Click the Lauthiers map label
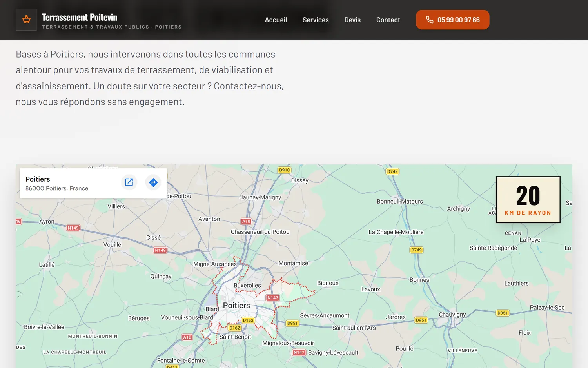 (516, 283)
